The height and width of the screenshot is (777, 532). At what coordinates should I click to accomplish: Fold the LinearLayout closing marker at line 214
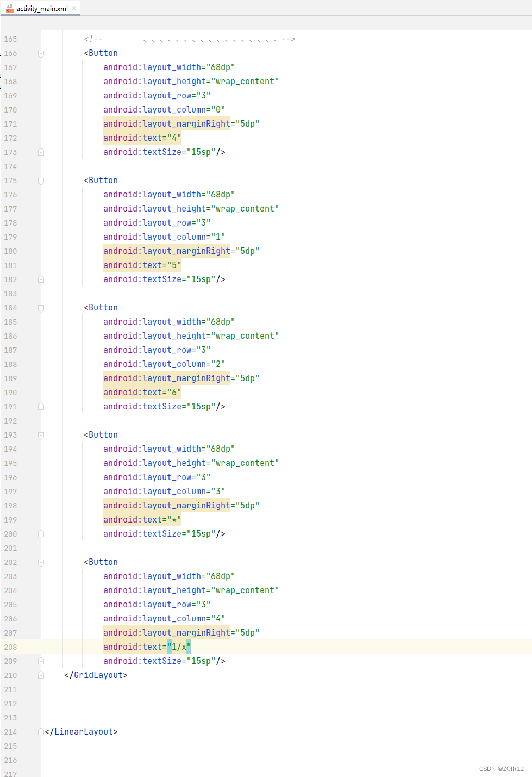pos(41,732)
